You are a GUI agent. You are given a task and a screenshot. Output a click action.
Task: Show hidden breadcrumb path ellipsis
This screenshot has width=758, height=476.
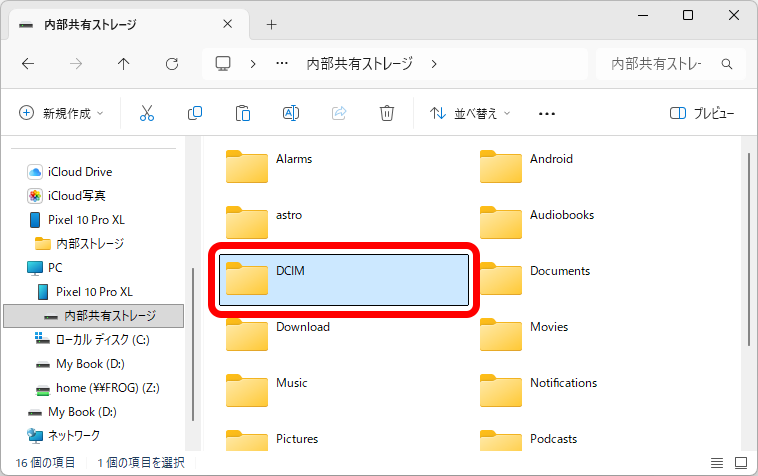click(x=282, y=63)
